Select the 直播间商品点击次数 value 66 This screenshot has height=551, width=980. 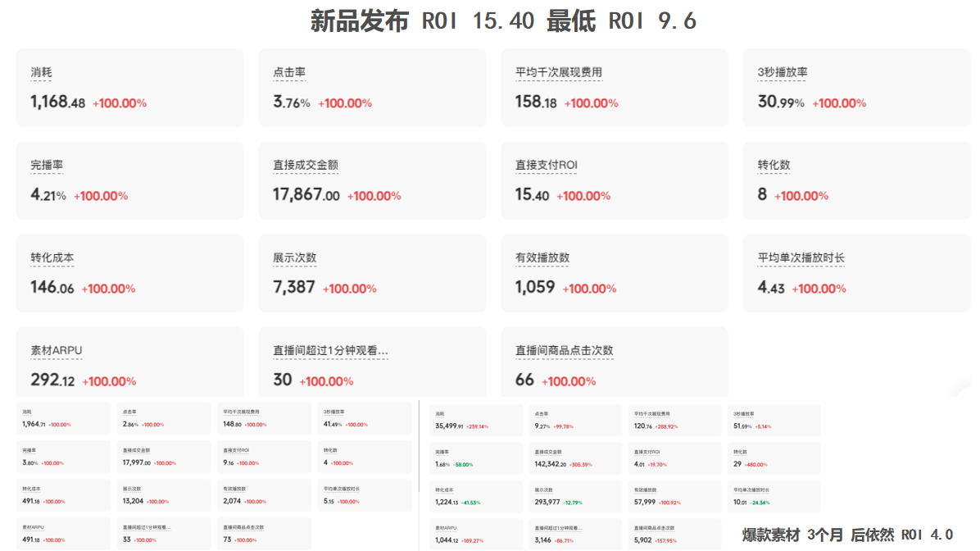pos(524,380)
